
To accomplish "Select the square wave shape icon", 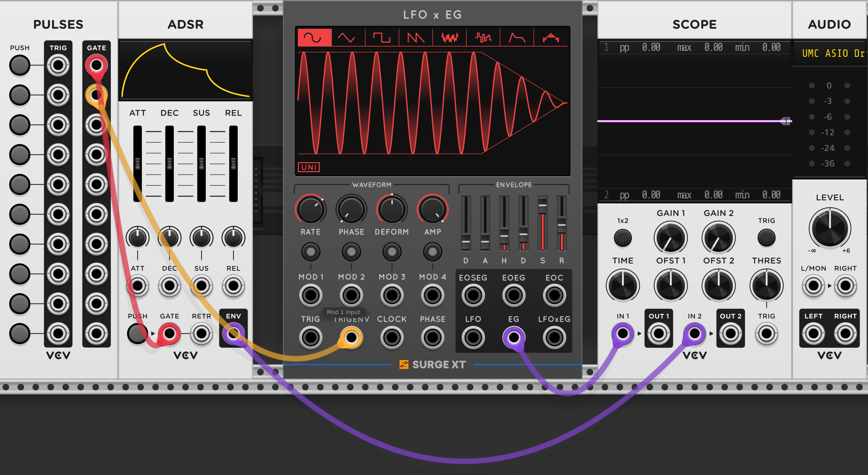I will [x=381, y=37].
